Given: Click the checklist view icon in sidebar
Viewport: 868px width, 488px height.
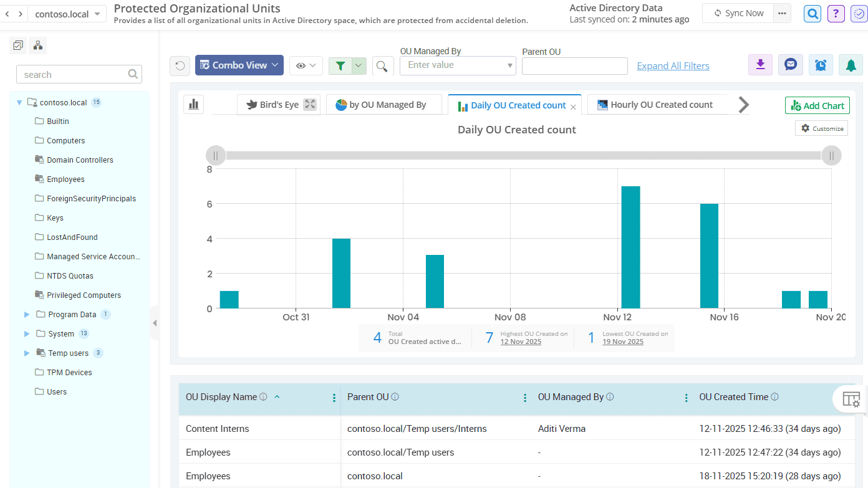Looking at the screenshot, I should coord(18,45).
